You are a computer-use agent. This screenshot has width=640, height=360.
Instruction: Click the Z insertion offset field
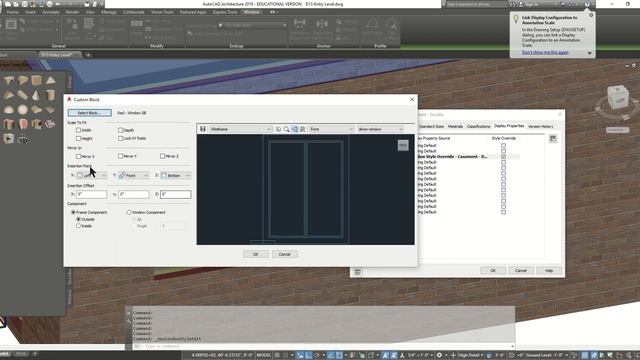coord(176,195)
